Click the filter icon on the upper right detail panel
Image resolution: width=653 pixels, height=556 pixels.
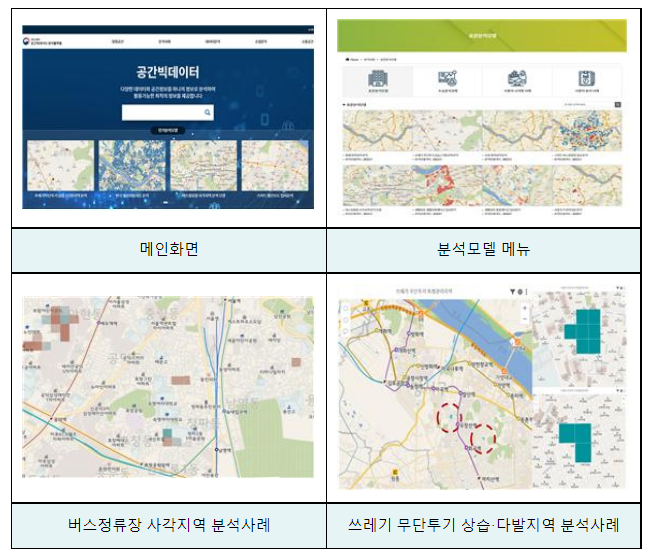coord(618,288)
